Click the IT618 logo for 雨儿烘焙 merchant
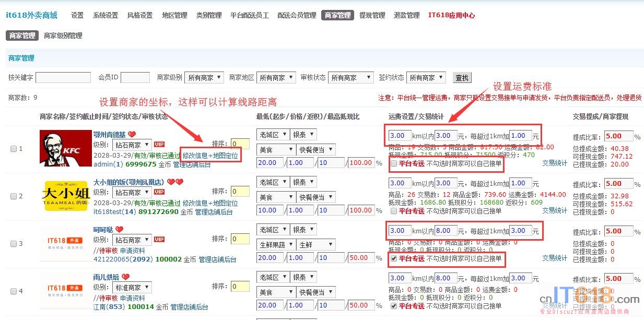Image resolution: width=644 pixels, height=320 pixels. point(65,291)
